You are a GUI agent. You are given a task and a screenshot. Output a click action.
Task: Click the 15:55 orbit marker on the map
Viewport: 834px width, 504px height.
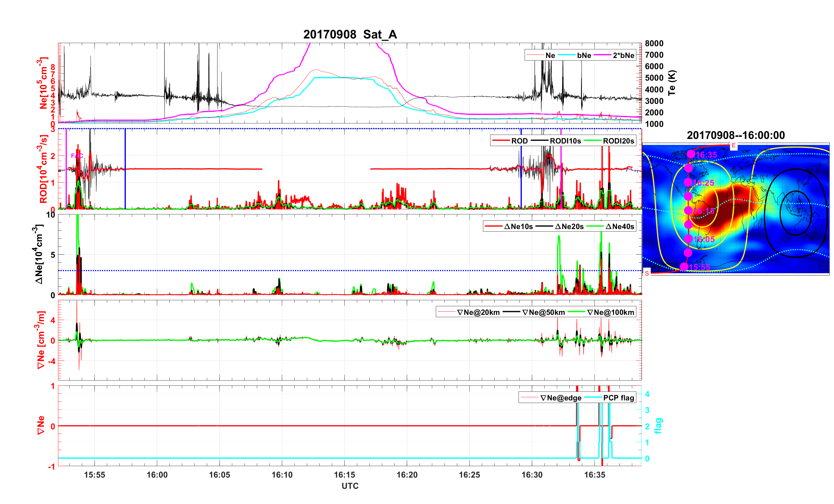coord(684,267)
